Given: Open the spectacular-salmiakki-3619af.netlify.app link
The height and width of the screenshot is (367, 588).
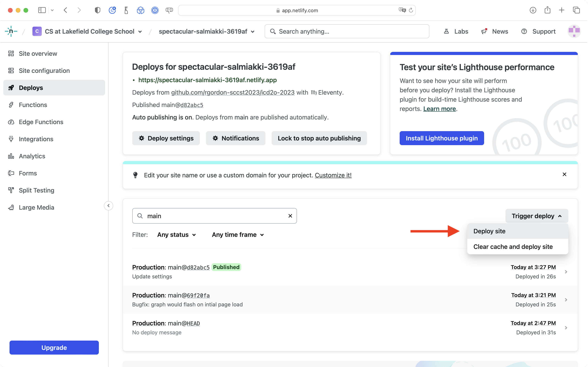Looking at the screenshot, I should (207, 80).
